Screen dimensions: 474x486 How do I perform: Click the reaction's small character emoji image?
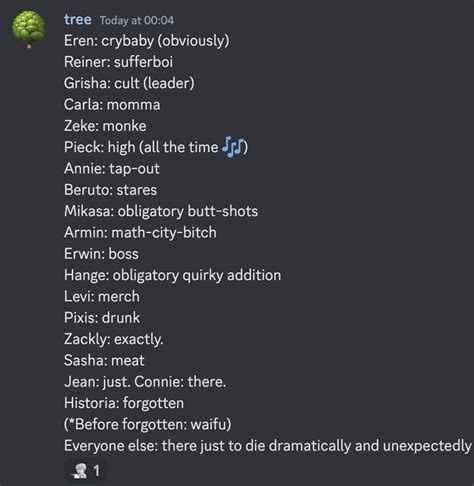[80, 471]
